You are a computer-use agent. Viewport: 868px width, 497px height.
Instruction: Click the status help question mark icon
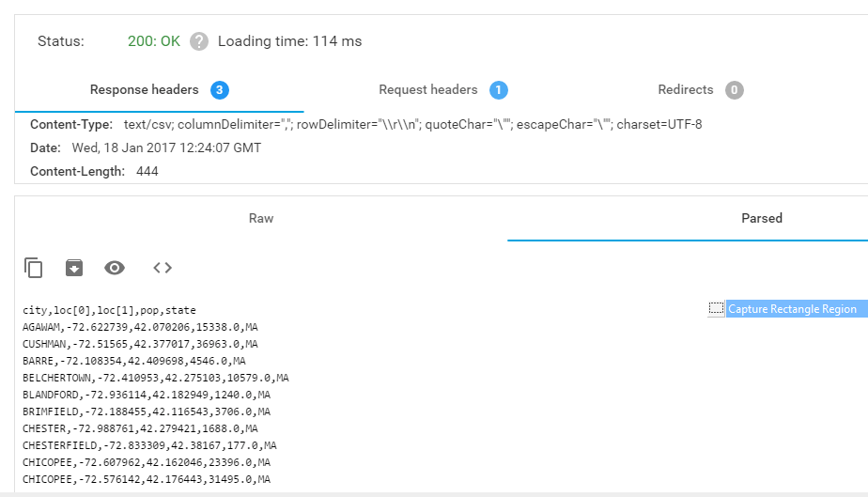tap(198, 41)
